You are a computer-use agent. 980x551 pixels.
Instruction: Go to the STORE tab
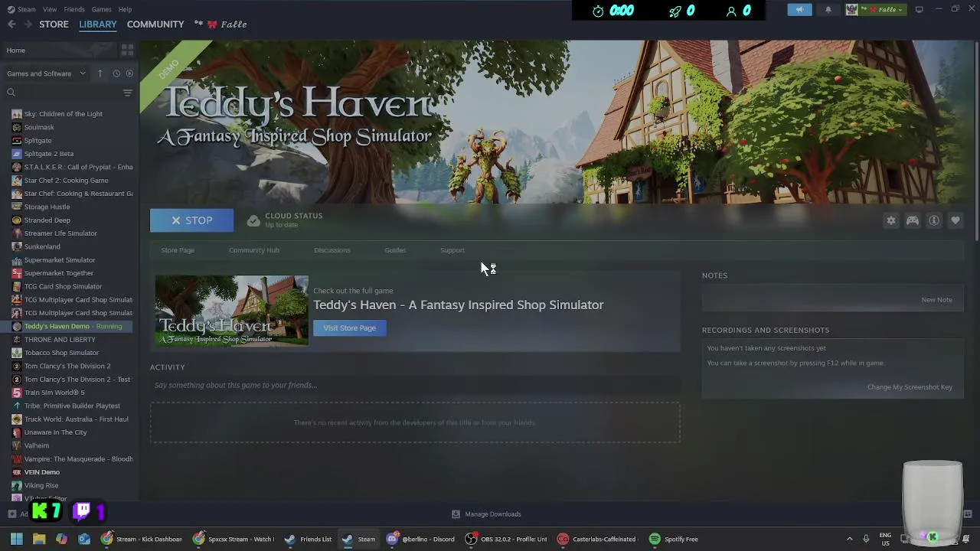(54, 24)
